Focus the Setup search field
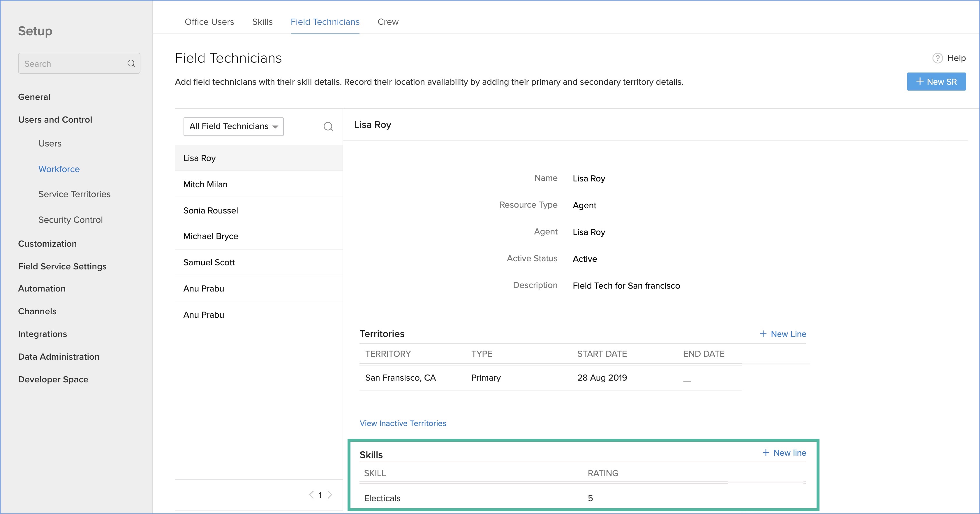Image resolution: width=980 pixels, height=514 pixels. pos(72,63)
